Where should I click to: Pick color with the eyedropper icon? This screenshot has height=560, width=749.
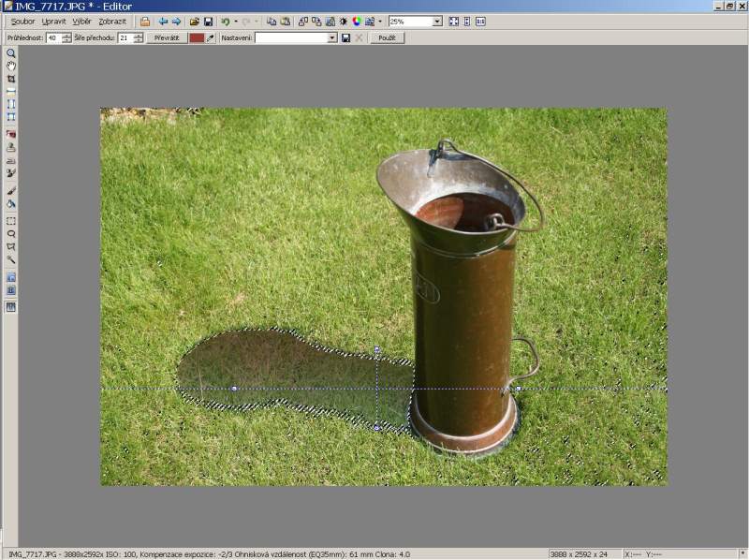point(211,38)
